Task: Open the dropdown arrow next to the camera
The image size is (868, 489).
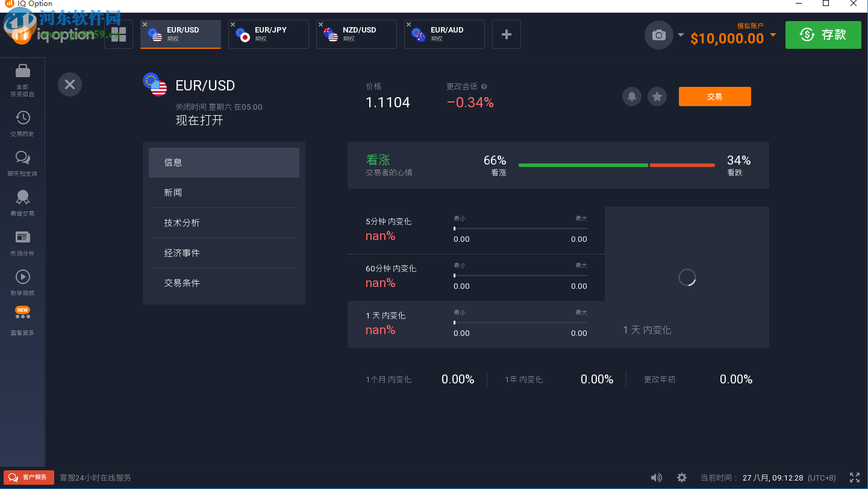Action: coord(681,34)
